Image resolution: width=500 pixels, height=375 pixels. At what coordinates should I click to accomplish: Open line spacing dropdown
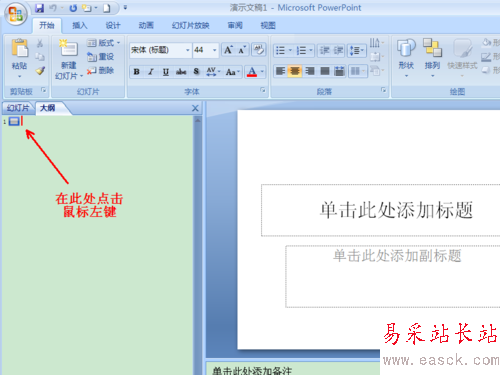[357, 51]
